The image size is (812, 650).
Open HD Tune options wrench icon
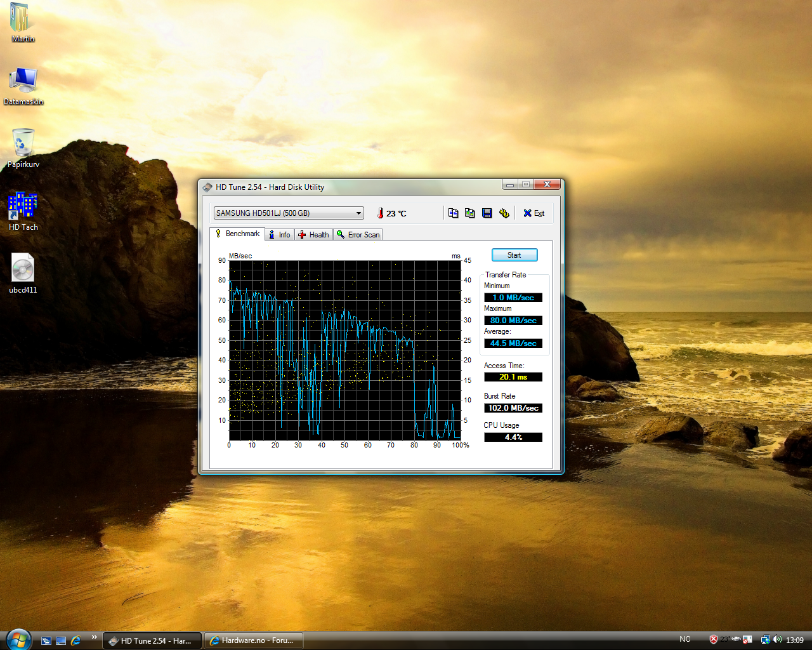504,213
